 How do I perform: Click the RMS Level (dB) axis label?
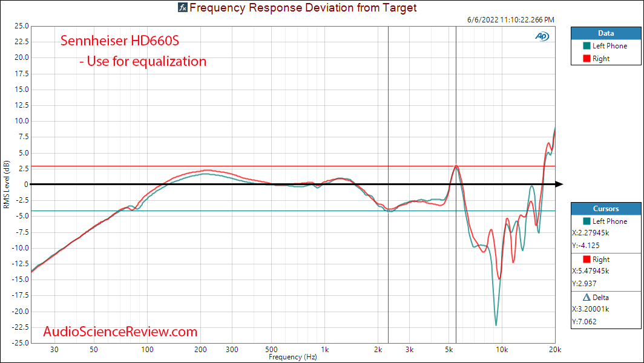coord(6,185)
